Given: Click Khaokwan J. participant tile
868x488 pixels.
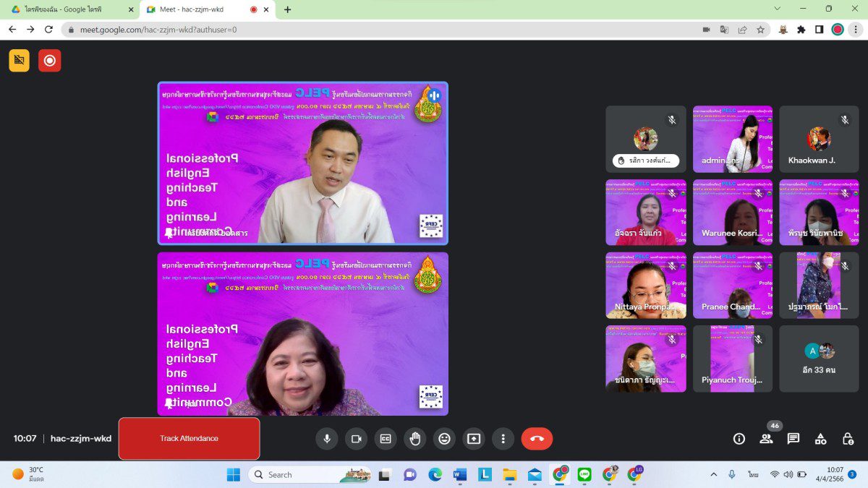Looking at the screenshot, I should (819, 140).
